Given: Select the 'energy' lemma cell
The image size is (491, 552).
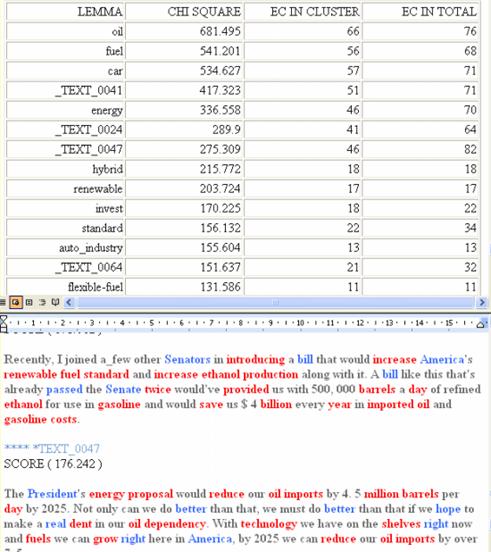Looking at the screenshot, I should (66, 110).
